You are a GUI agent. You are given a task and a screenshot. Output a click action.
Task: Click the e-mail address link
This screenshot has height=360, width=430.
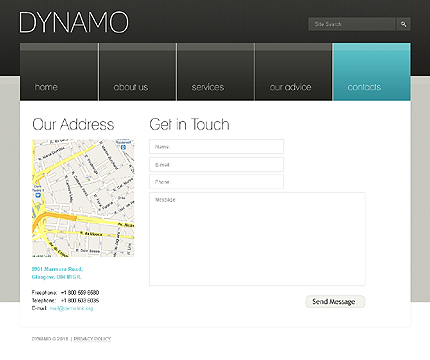(71, 308)
